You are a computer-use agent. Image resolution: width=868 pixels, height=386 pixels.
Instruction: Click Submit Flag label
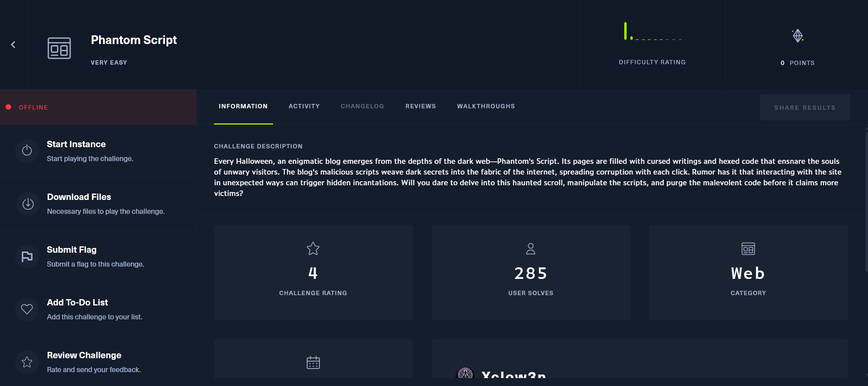tap(72, 250)
